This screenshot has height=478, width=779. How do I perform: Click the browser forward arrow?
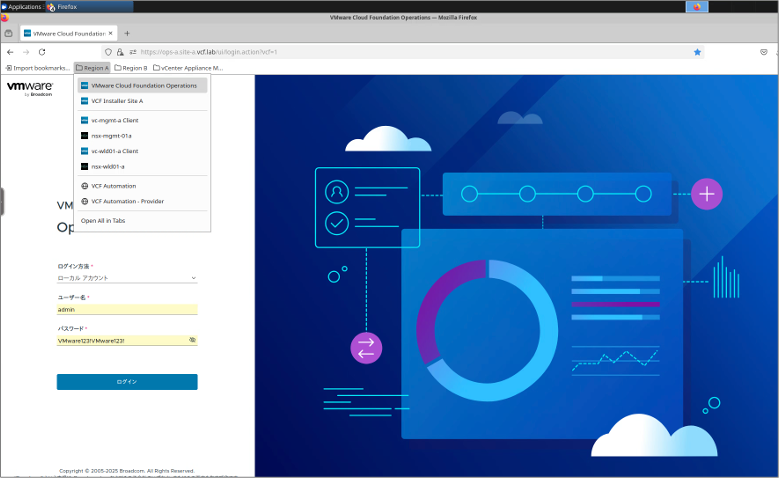[x=26, y=52]
